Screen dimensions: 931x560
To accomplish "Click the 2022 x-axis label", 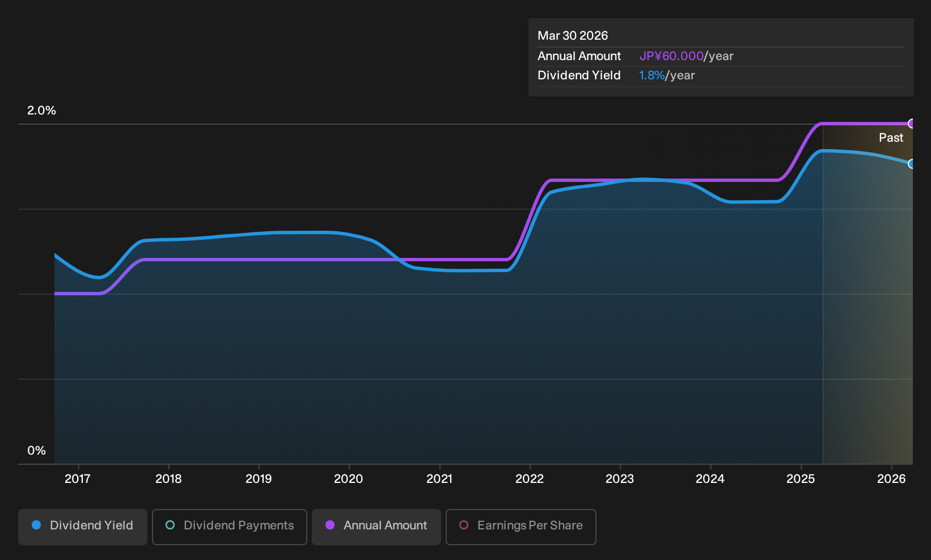I will (x=530, y=479).
